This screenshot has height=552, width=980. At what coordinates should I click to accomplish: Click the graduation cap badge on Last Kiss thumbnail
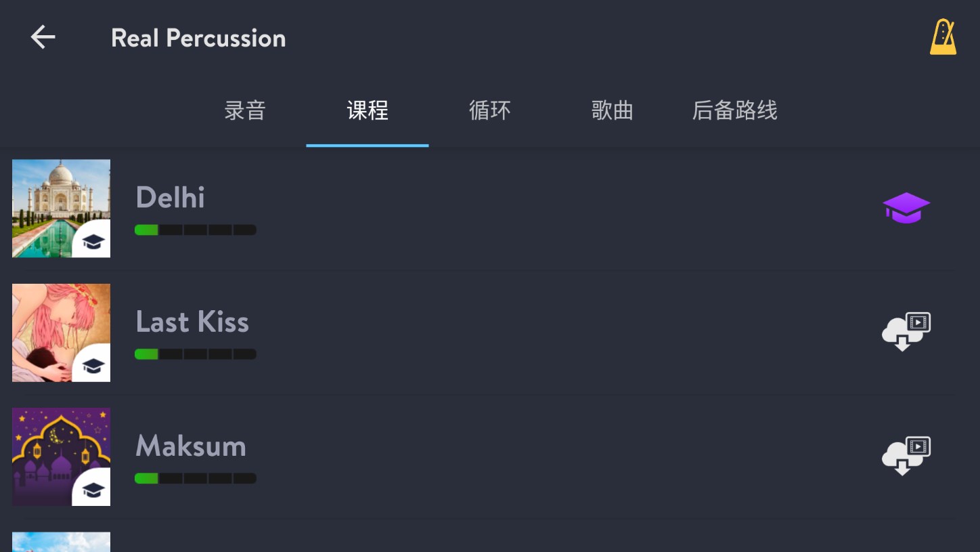pyautogui.click(x=93, y=364)
